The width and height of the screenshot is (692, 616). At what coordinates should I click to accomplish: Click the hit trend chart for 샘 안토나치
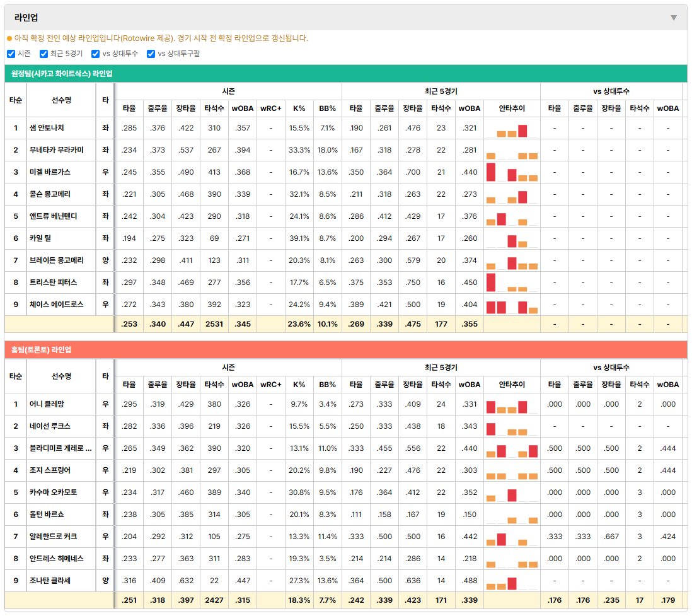512,128
